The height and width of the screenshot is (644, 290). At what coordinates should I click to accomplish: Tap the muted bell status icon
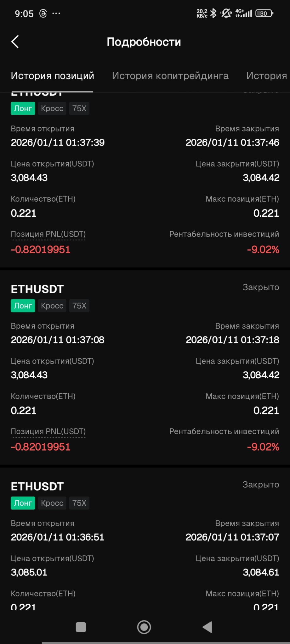226,13
